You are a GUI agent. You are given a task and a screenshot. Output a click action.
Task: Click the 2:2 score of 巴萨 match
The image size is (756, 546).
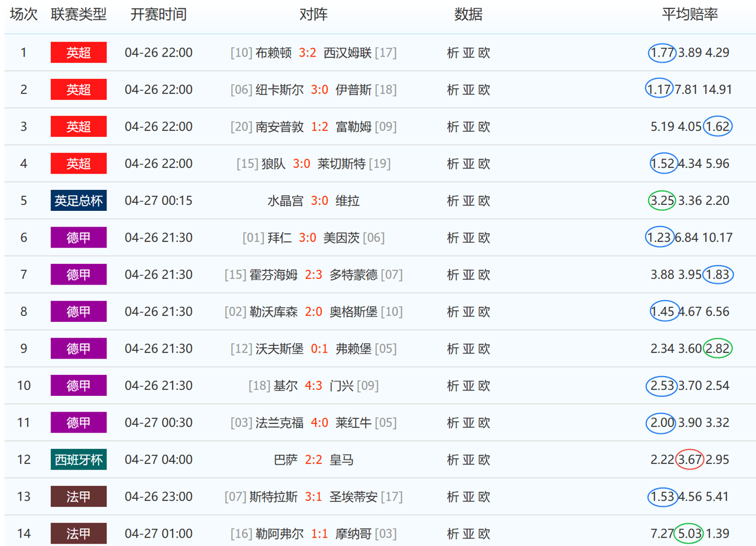click(x=313, y=460)
